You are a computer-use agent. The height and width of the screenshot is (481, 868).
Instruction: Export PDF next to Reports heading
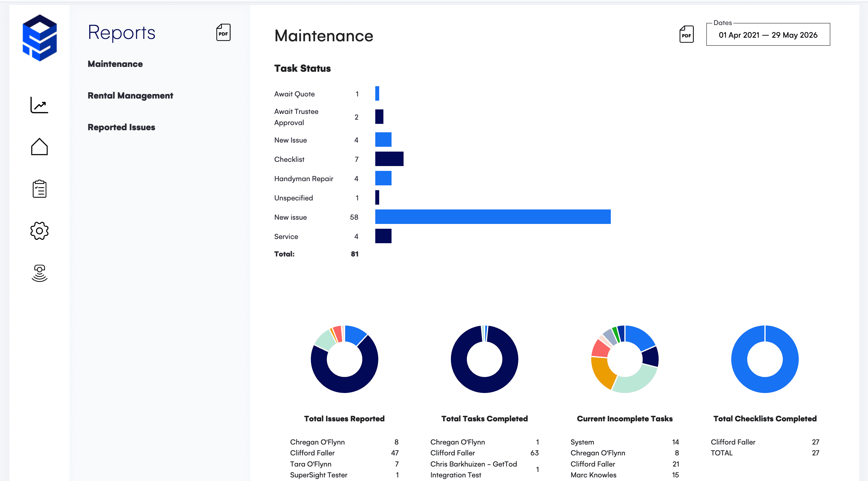click(223, 32)
